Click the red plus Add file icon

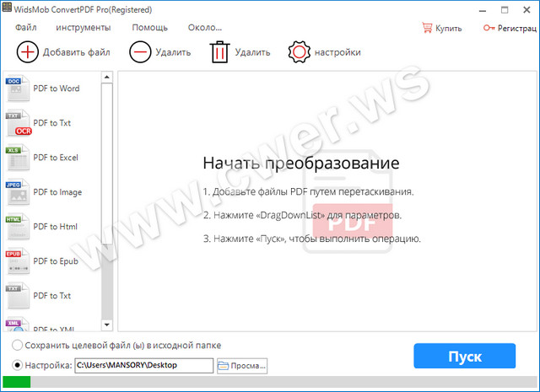click(28, 52)
